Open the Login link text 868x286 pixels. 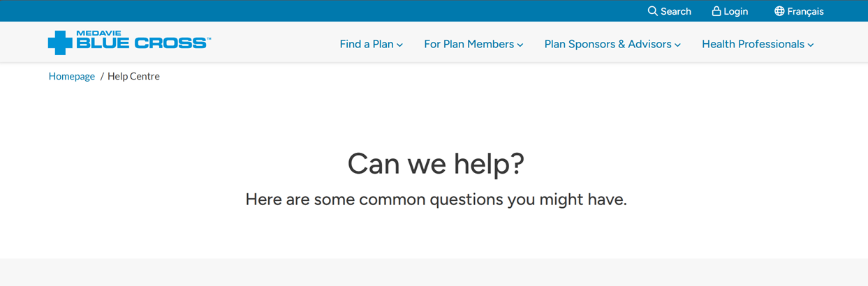tap(736, 11)
